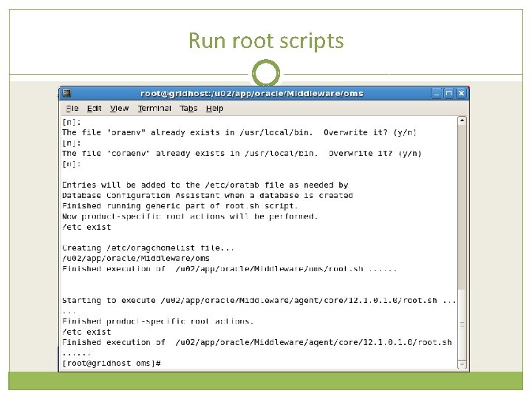Click 'Finished execution of' agent core root.sh line
The height and width of the screenshot is (399, 532).
pyautogui.click(x=257, y=342)
